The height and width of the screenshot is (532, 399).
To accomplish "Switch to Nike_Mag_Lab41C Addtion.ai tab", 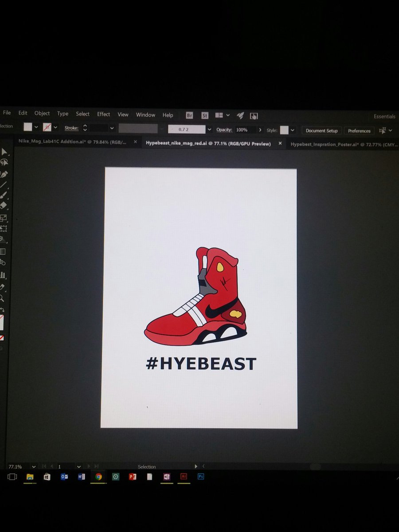I will 72,142.
